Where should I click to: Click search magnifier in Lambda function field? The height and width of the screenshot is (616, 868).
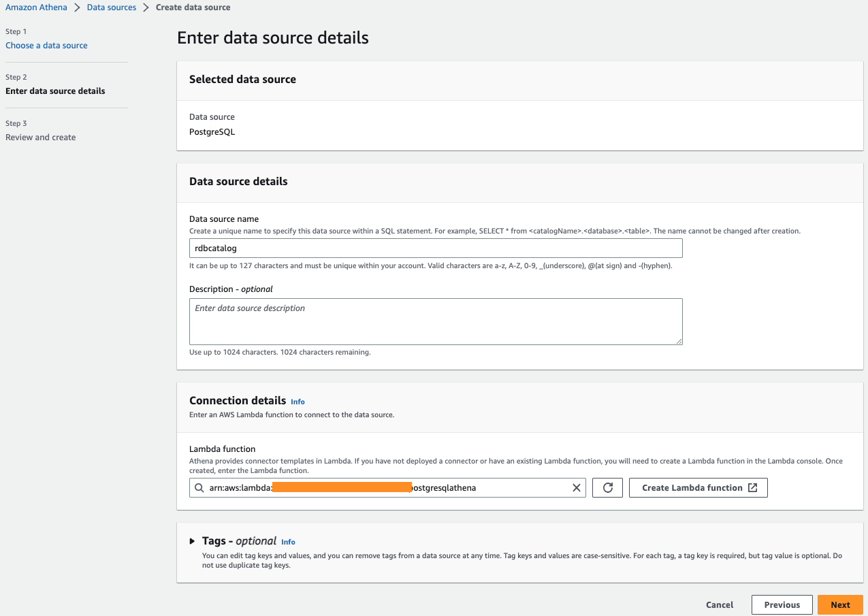coord(199,488)
